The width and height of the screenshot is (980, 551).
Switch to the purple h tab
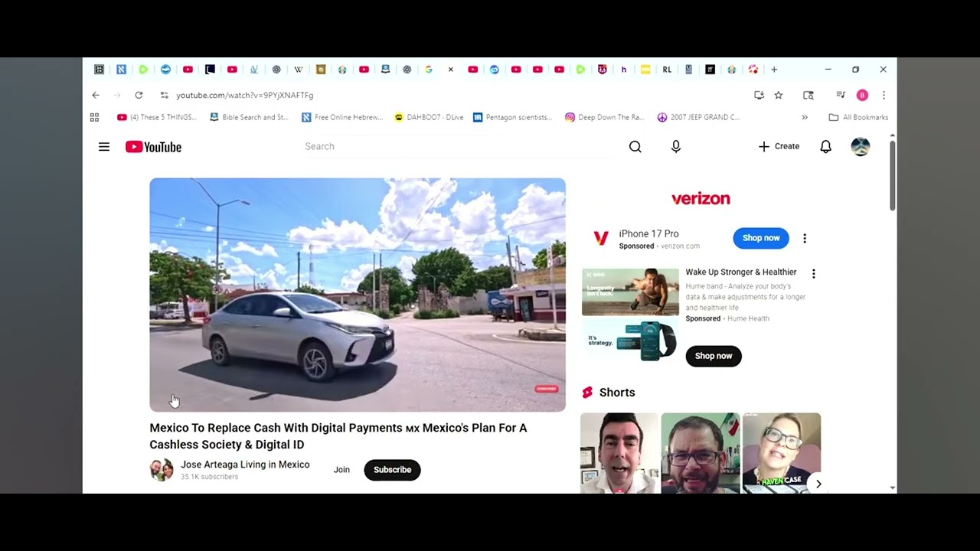pyautogui.click(x=624, y=70)
